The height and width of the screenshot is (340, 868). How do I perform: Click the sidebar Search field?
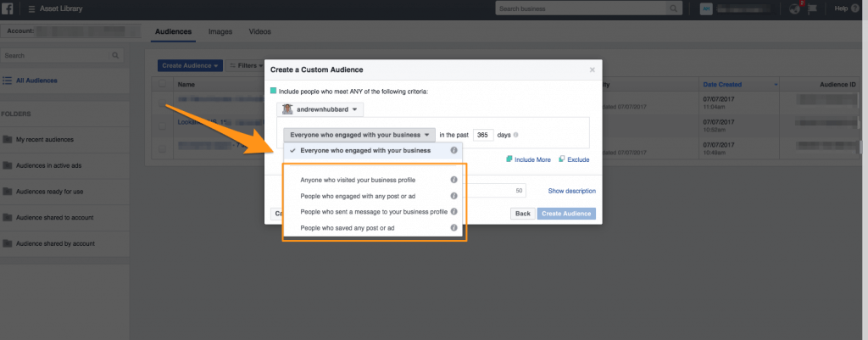pos(55,55)
